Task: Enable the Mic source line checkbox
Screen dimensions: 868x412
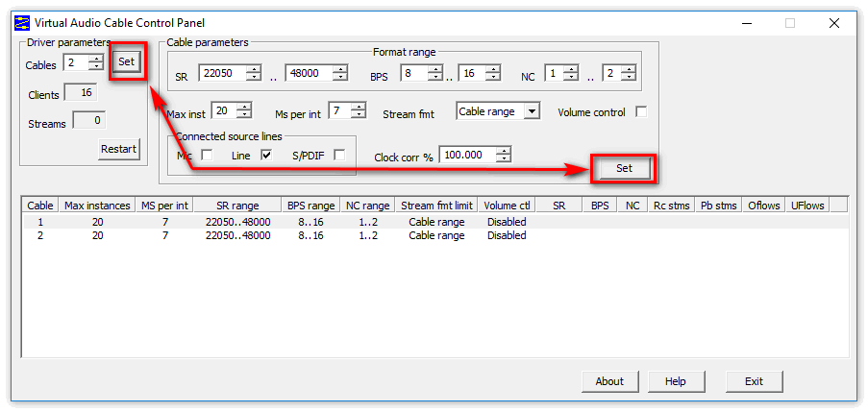Action: point(207,156)
